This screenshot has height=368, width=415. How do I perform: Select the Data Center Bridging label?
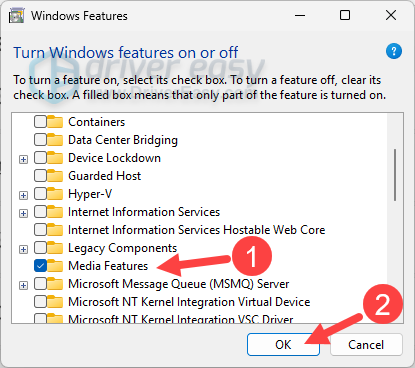123,140
